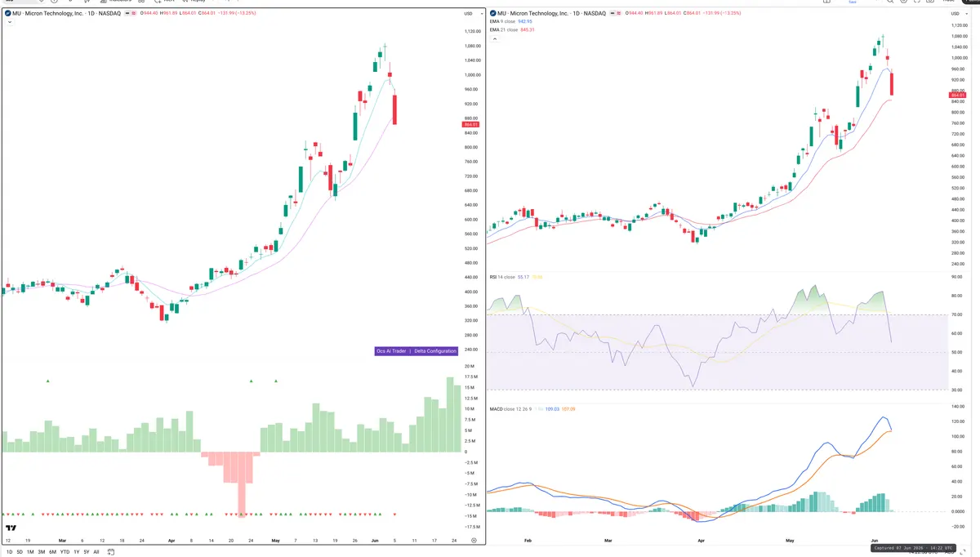Click the wavy lines icon in right title
This screenshot has width=980, height=557.
619,13
